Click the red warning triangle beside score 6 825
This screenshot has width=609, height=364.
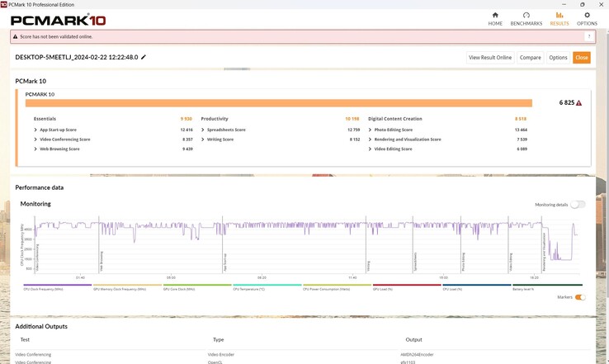pyautogui.click(x=578, y=103)
